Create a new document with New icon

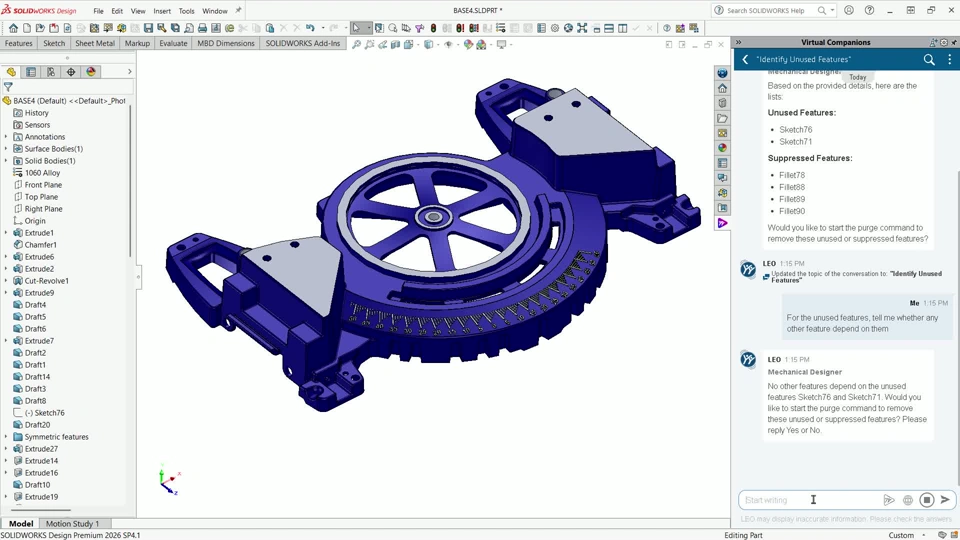pyautogui.click(x=27, y=28)
